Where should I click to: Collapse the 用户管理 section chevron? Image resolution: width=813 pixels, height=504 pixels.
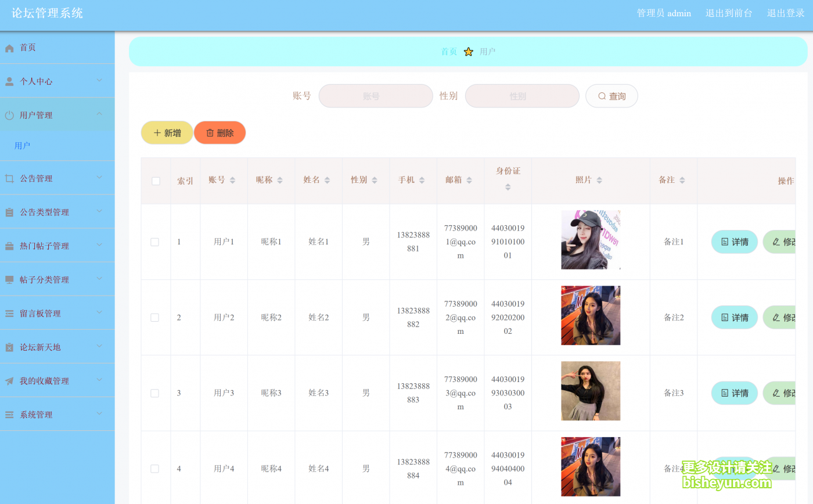click(x=99, y=114)
